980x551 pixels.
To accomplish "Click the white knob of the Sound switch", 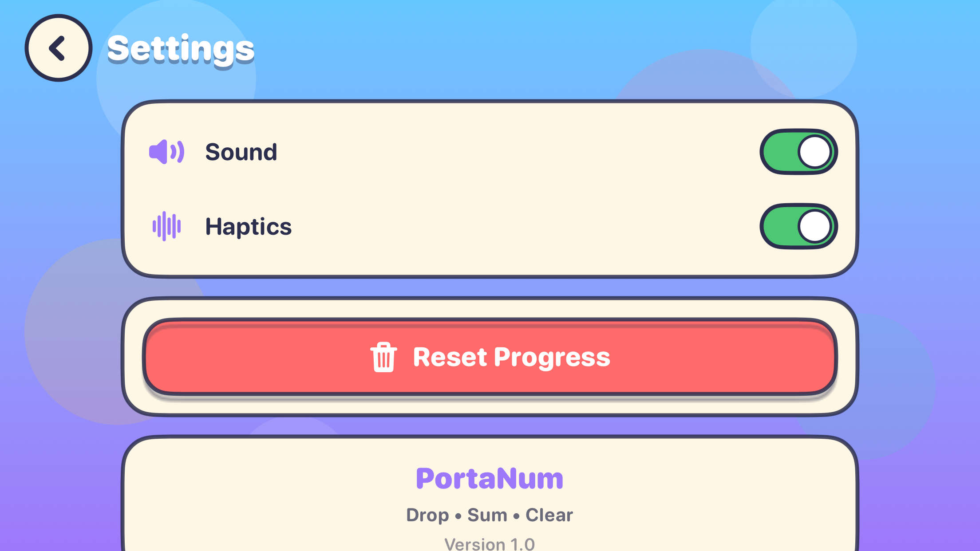I will point(815,152).
